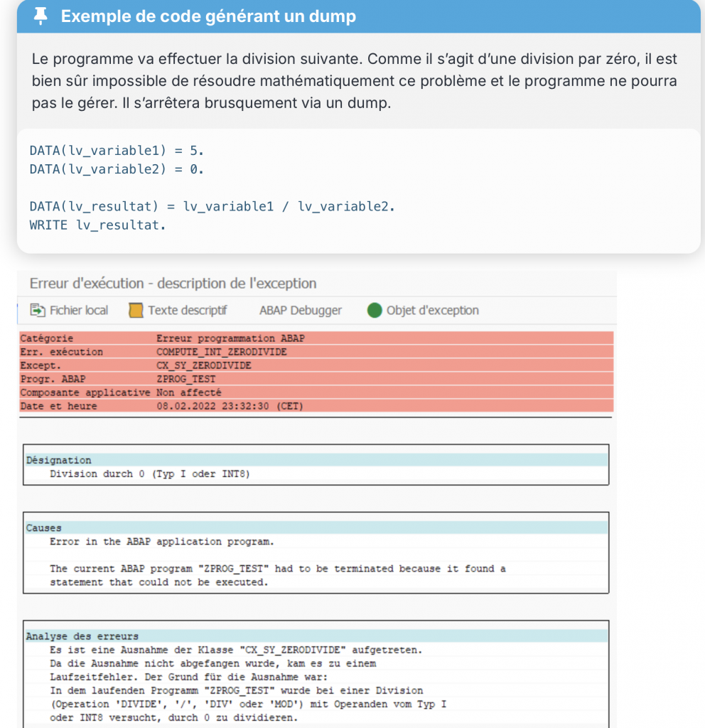Click the Fichier local export icon
The width and height of the screenshot is (705, 728).
pos(37,310)
